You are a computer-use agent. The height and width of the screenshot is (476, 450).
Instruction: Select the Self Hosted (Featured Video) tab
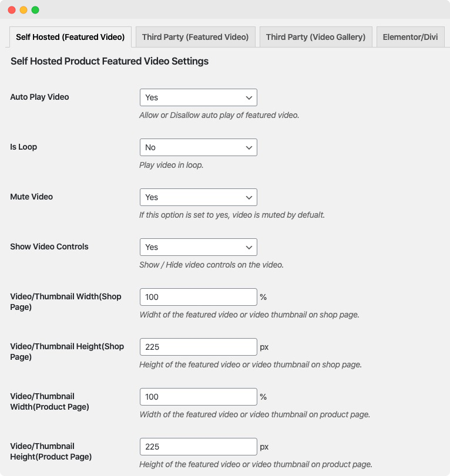pos(70,36)
